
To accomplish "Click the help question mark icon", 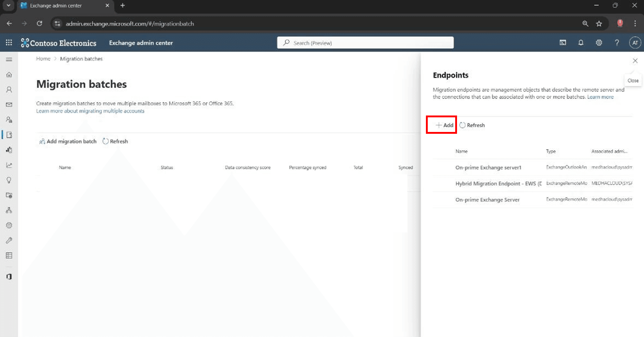I will coord(617,43).
